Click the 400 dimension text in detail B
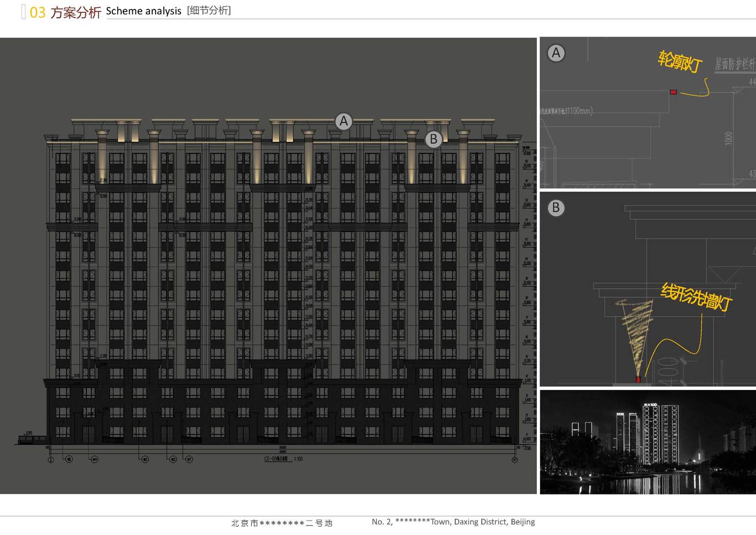756x535 pixels. click(668, 371)
